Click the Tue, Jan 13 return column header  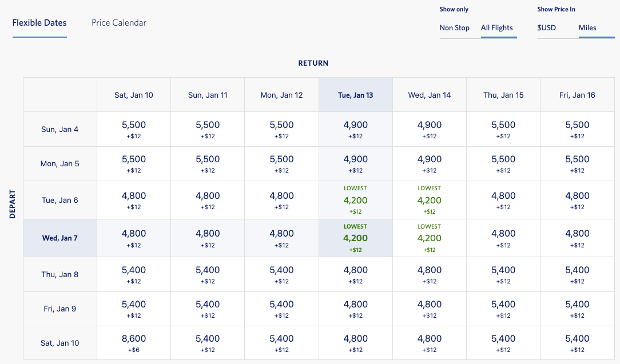(355, 94)
